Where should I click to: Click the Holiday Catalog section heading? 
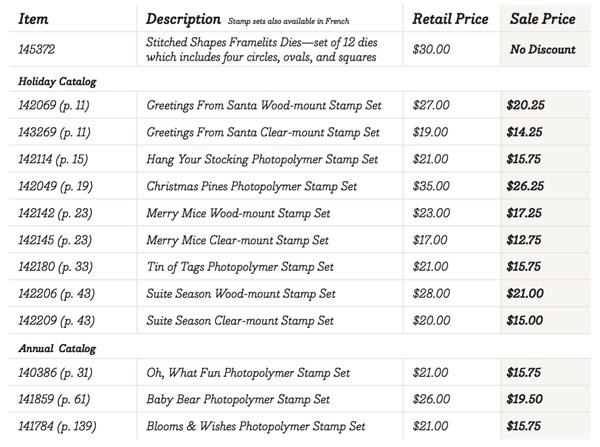[55, 81]
